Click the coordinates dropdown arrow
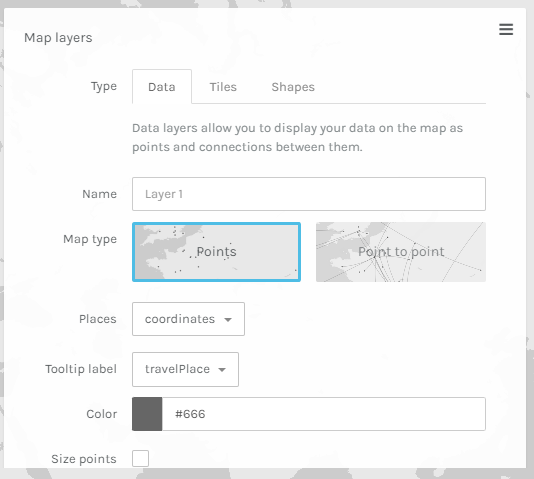This screenshot has height=479, width=534. [228, 320]
